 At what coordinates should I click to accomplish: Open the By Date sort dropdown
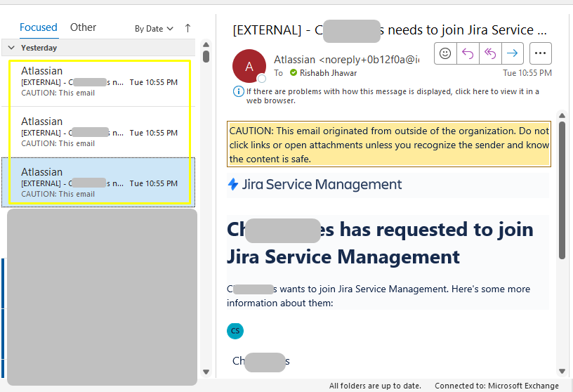[x=154, y=29]
